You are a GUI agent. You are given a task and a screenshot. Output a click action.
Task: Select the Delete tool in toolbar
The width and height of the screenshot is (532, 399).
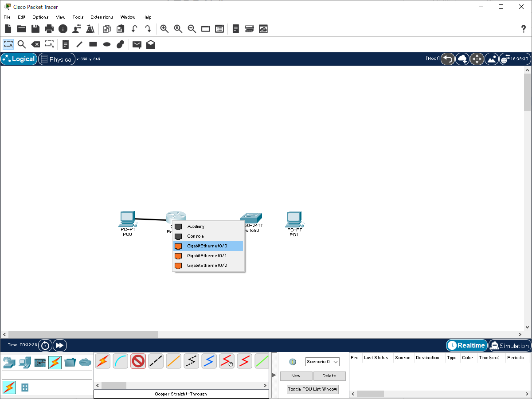(x=35, y=44)
